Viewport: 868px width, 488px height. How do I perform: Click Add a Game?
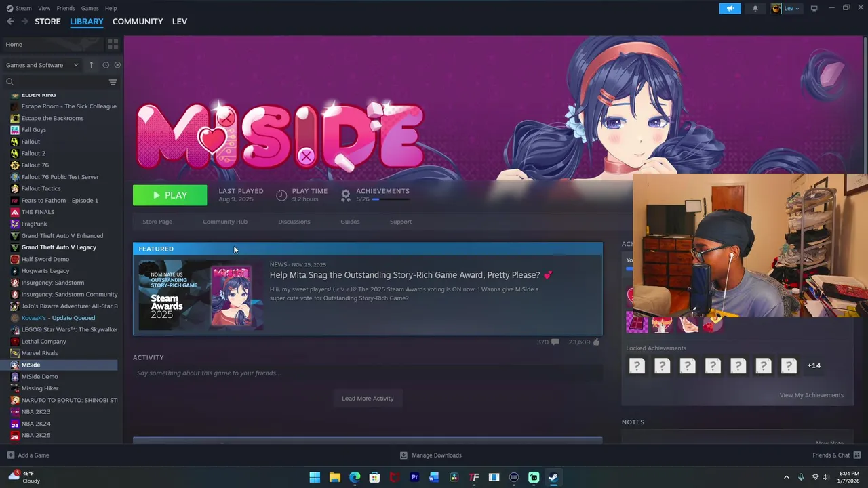click(28, 455)
